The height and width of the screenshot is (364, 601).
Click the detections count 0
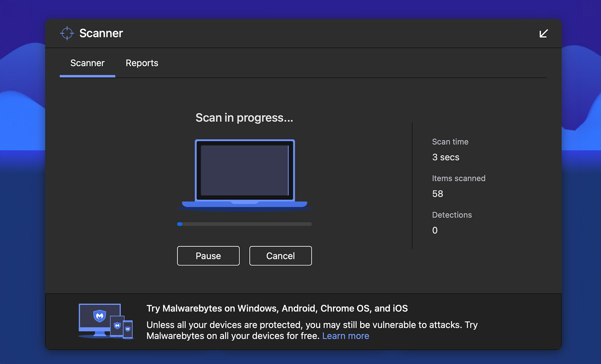[x=435, y=230]
